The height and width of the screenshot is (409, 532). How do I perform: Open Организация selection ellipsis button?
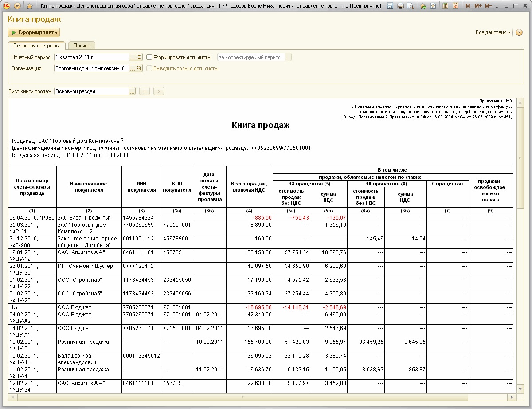pos(133,68)
